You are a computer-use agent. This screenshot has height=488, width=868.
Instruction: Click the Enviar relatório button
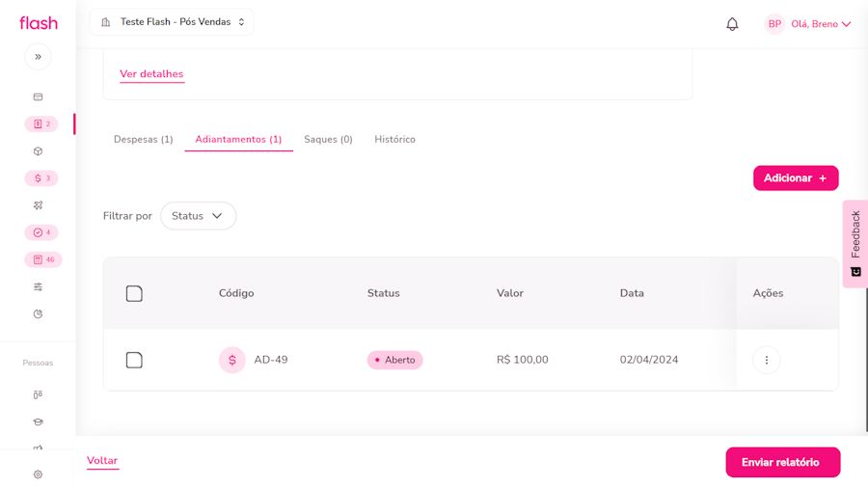pos(782,462)
